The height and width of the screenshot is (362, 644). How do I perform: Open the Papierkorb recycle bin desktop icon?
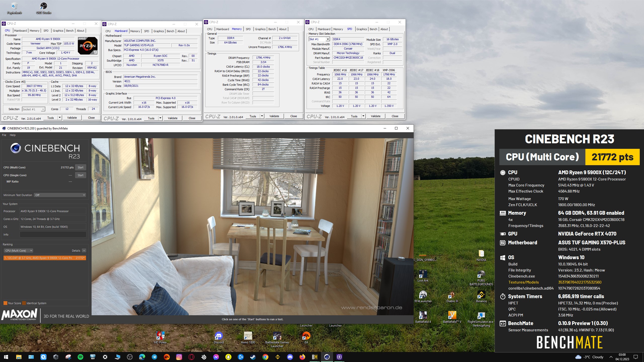pyautogui.click(x=14, y=8)
